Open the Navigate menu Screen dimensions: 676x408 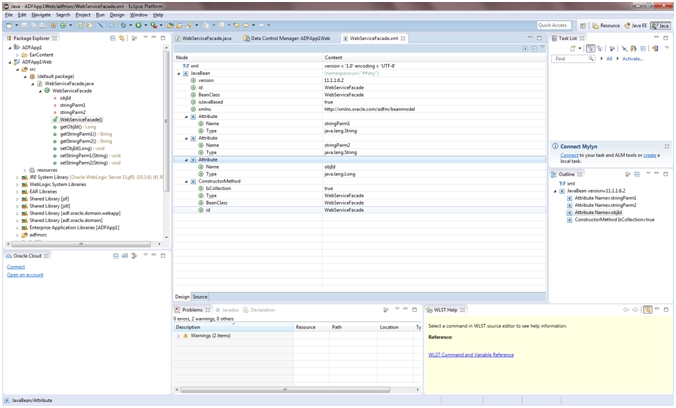coord(41,15)
